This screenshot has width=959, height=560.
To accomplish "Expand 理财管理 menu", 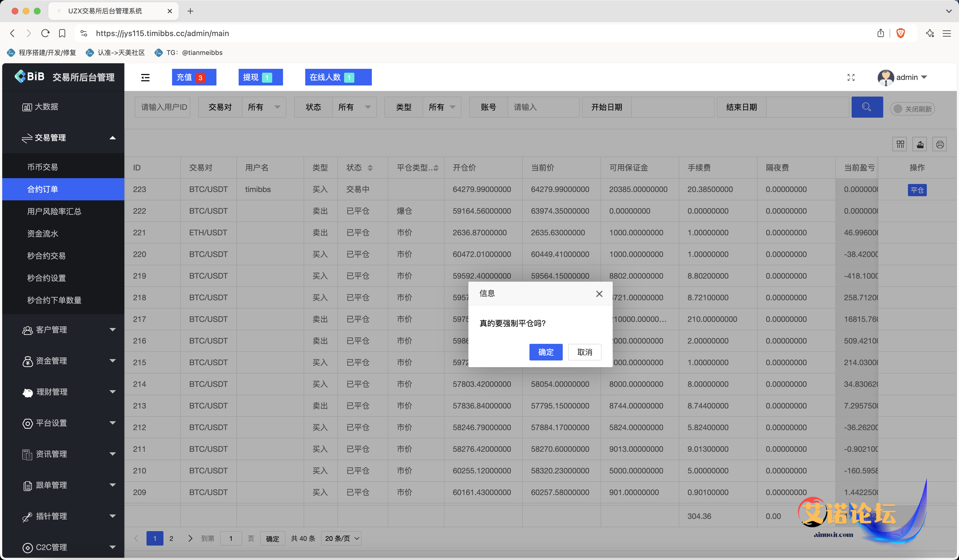I will tap(63, 392).
